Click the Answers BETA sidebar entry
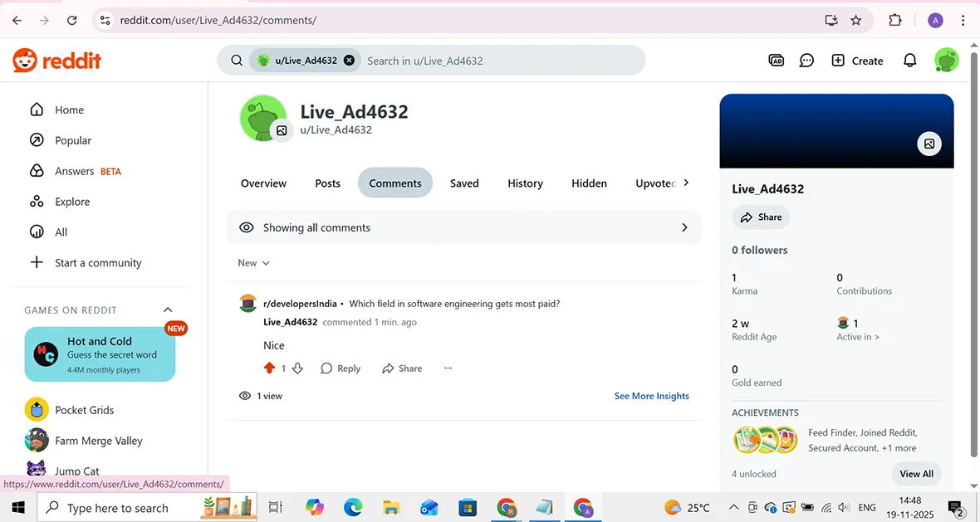980x522 pixels. pos(75,171)
